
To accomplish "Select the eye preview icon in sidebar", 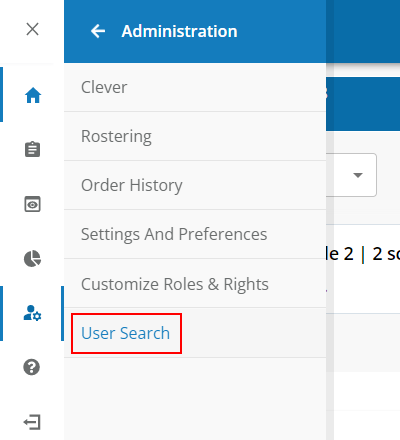I will (x=33, y=204).
